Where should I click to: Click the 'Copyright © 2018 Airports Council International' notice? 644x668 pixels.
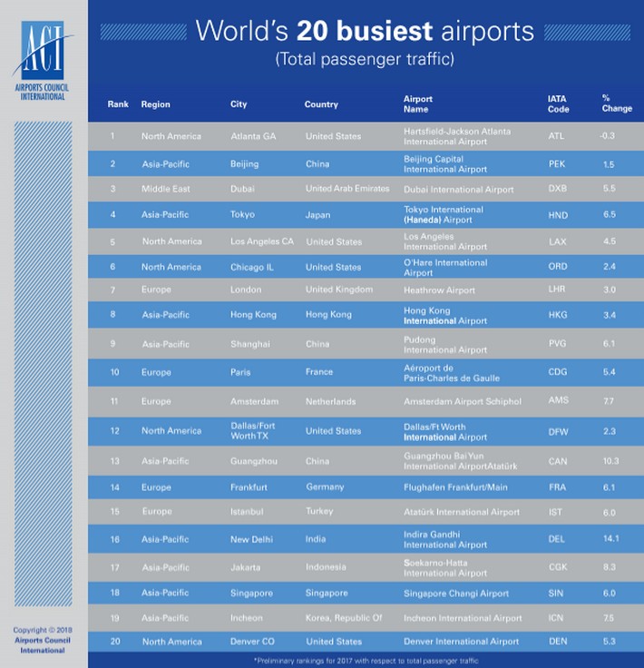[42, 640]
